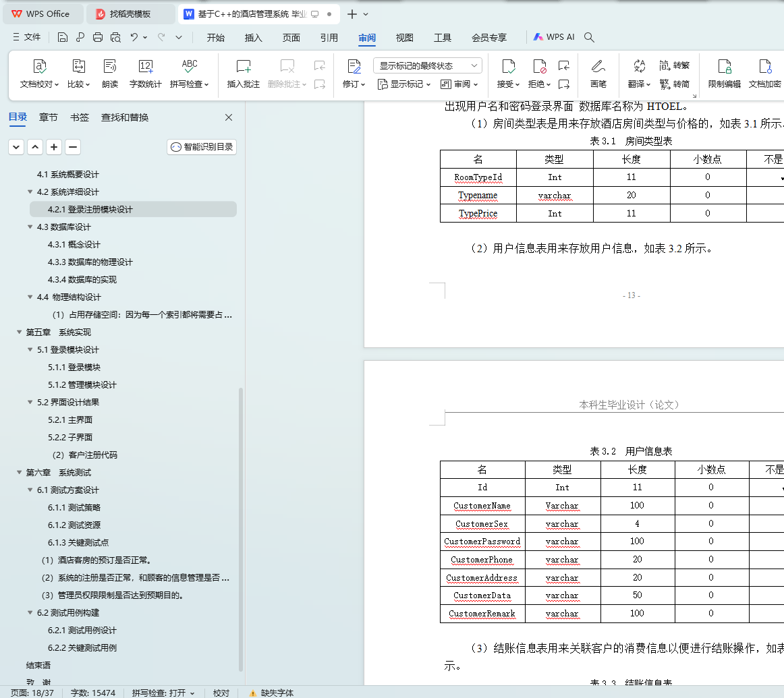The image size is (784, 698).
Task: Switch to the 视图 ribbon tab
Action: point(405,38)
